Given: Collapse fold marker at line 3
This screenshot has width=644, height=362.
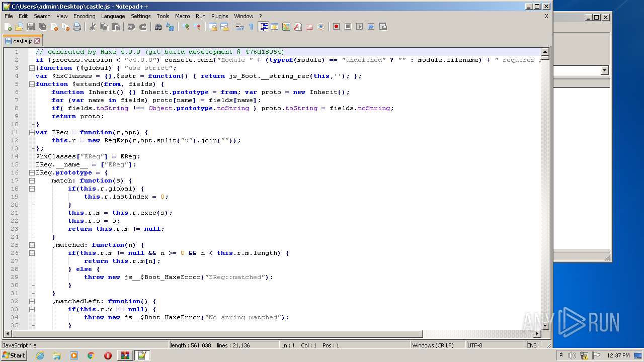Looking at the screenshot, I should pyautogui.click(x=32, y=68).
